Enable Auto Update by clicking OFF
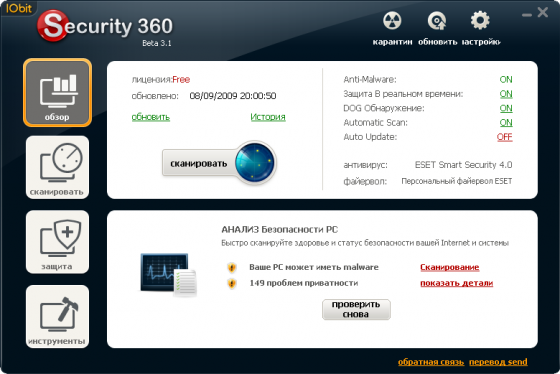The image size is (560, 374). pos(505,137)
